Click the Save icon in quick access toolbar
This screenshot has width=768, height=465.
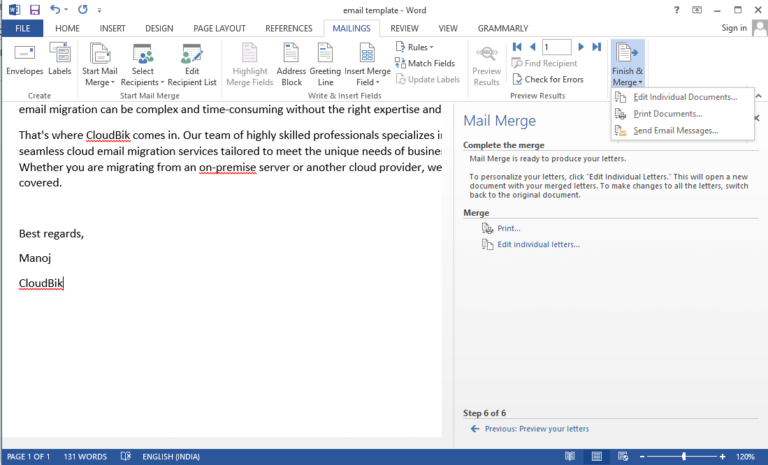pos(35,9)
